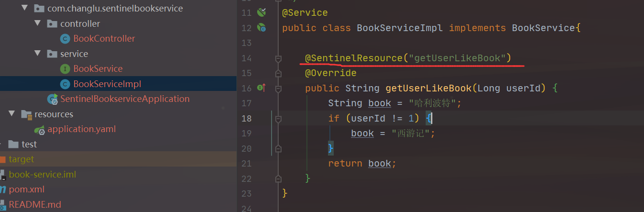Click the "getUserLikeBook" string literal

coord(457,58)
